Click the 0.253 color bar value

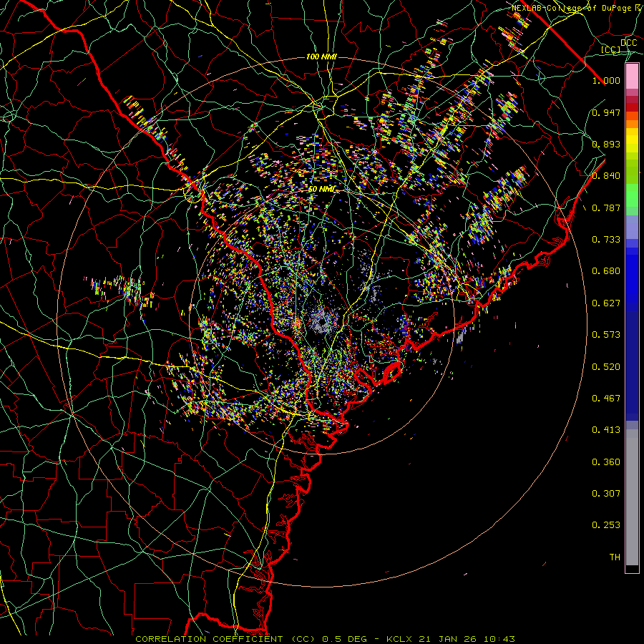point(606,525)
